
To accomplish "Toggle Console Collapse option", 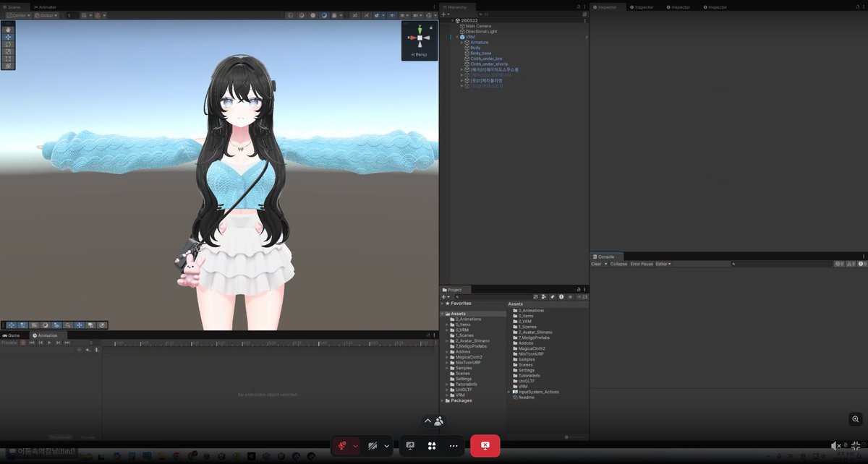I will pyautogui.click(x=618, y=264).
